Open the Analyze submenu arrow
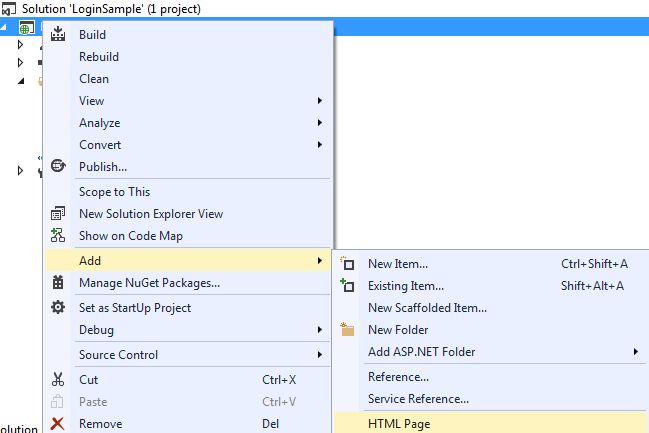 tap(320, 123)
